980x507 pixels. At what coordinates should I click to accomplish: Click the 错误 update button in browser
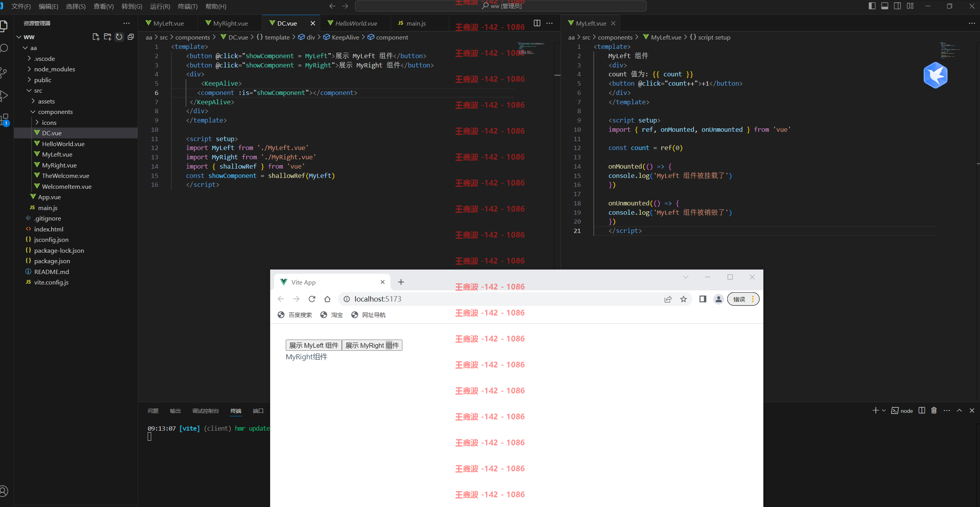coord(743,299)
